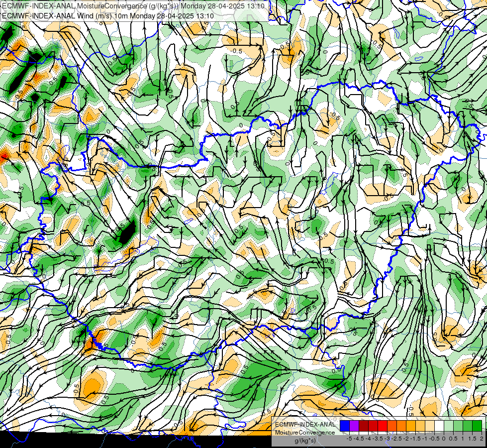Pick the darkest green legend swatch
487x448 pixels.
pos(477,426)
